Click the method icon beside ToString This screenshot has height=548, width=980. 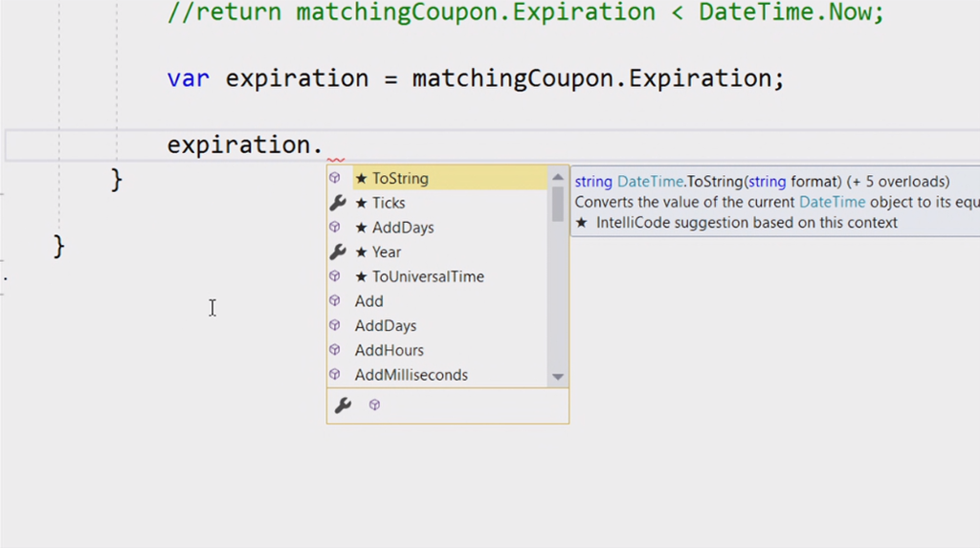pos(335,178)
